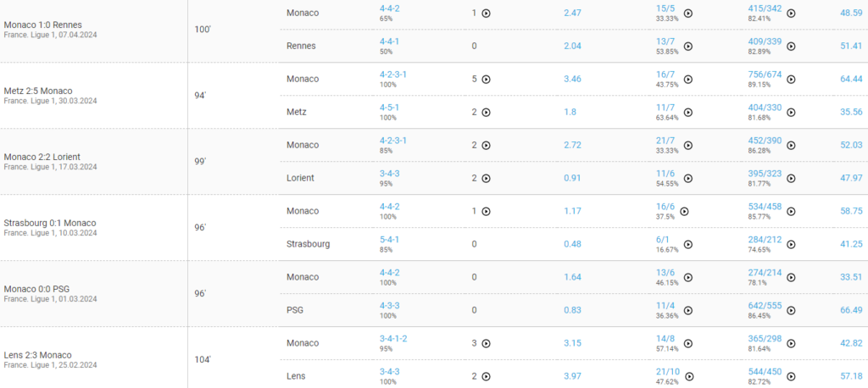Open Lens 3.97 xG value

(572, 376)
